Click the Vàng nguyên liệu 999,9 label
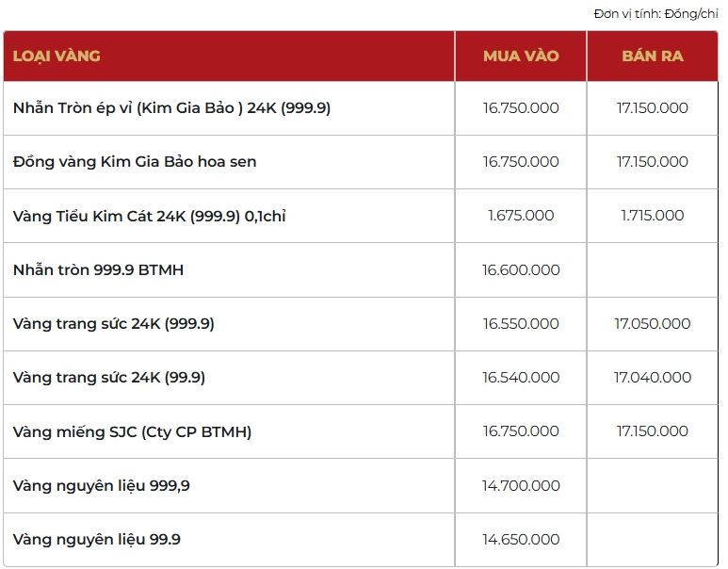The width and height of the screenshot is (728, 569). coord(102,486)
